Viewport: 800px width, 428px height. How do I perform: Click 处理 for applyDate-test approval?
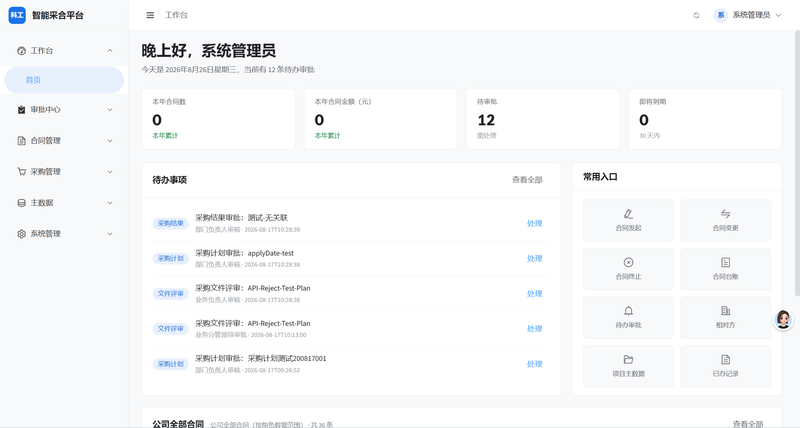[x=534, y=259]
